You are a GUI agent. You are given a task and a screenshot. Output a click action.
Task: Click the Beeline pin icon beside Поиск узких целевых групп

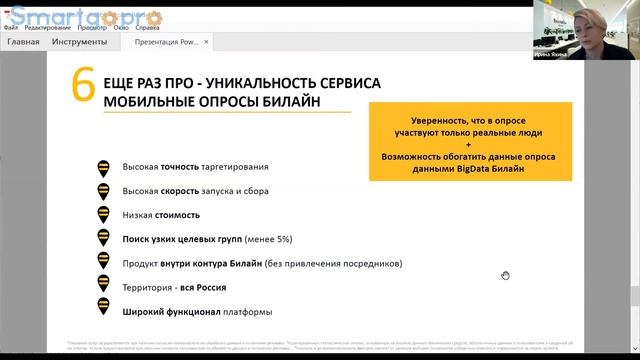tap(103, 238)
